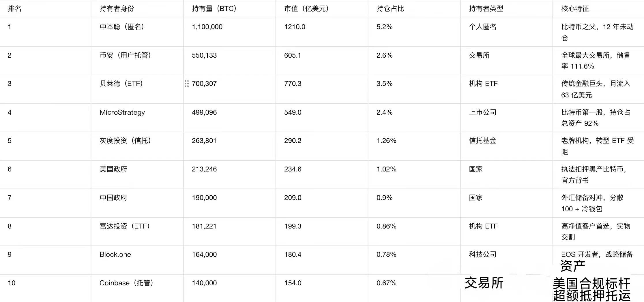
Task: Click the Block.one cell
Action: (x=115, y=254)
